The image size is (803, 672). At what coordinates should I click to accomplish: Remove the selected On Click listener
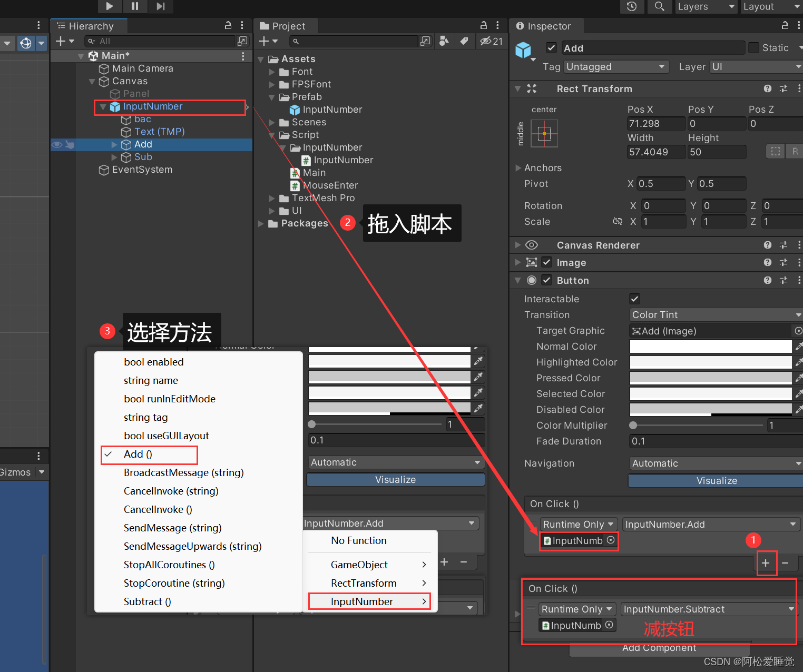(785, 563)
